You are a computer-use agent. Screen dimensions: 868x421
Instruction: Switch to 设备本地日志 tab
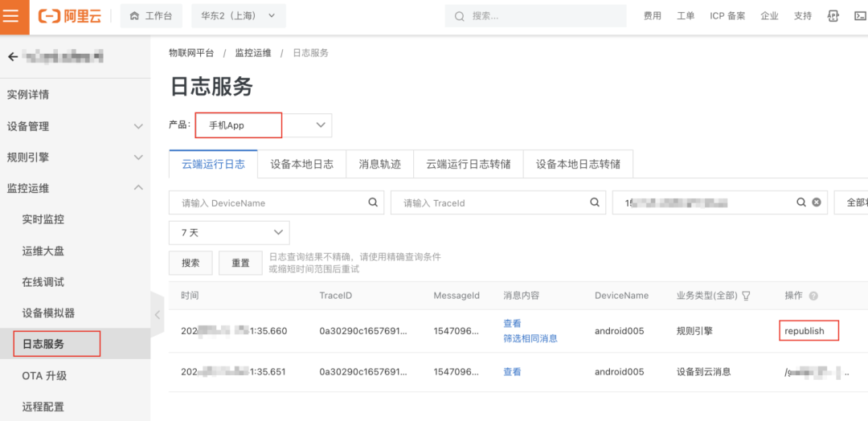[301, 165]
